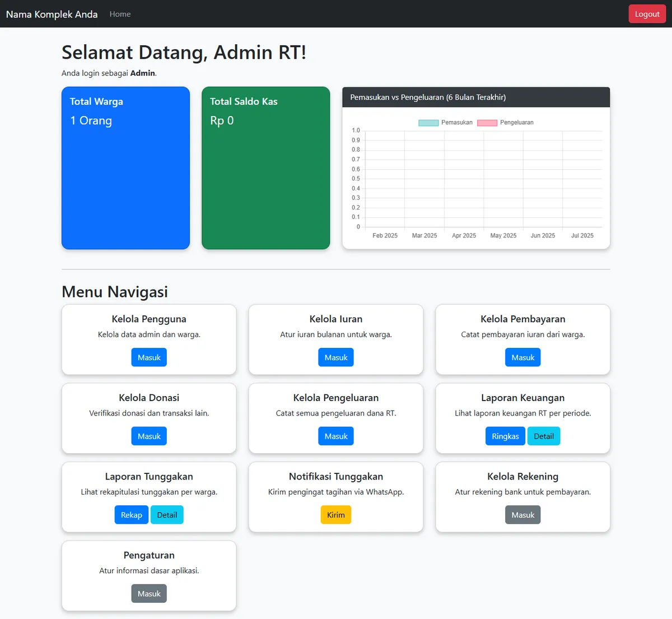This screenshot has height=619, width=672.
Task: Click Ringkas in Laporan Keuangan card
Action: click(505, 436)
